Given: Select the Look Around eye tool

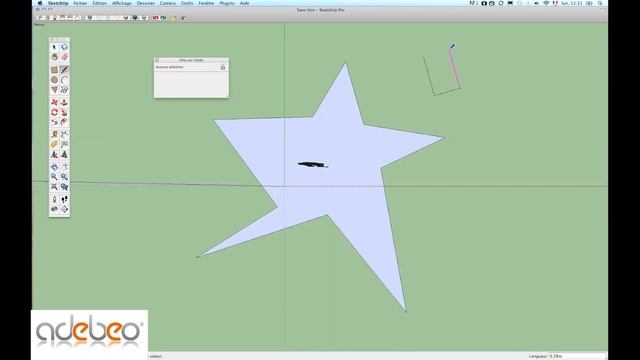Looking at the screenshot, I should pos(54,209).
